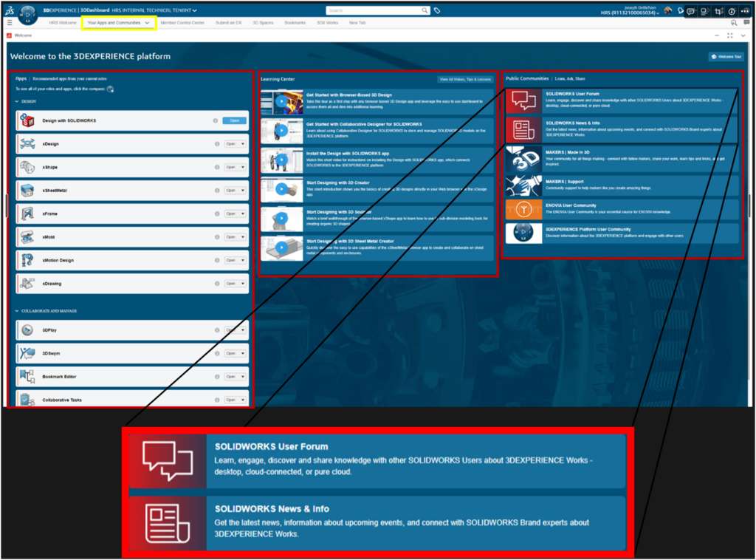Image resolution: width=756 pixels, height=560 pixels.
Task: Click the Welcome Tour button
Action: (x=726, y=55)
